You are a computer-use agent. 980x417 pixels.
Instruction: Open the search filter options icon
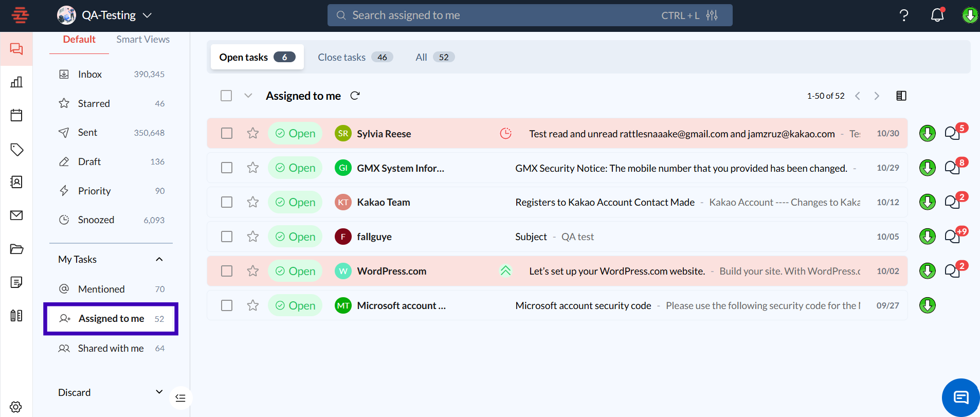click(x=712, y=15)
